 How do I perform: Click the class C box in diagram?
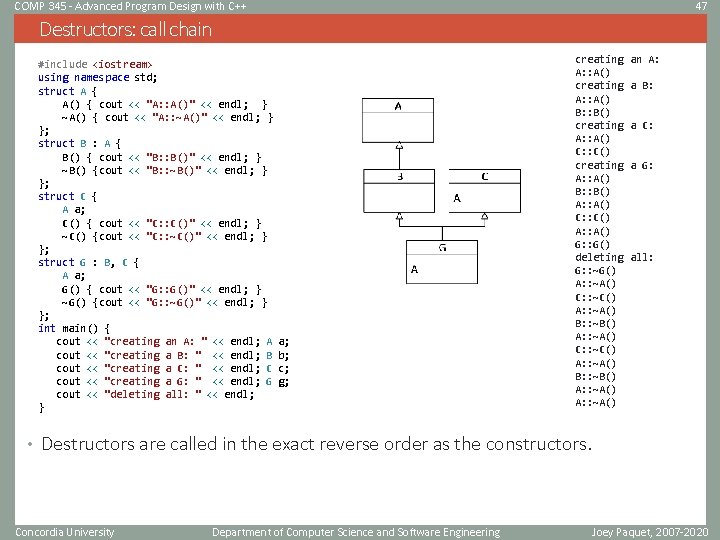point(485,191)
